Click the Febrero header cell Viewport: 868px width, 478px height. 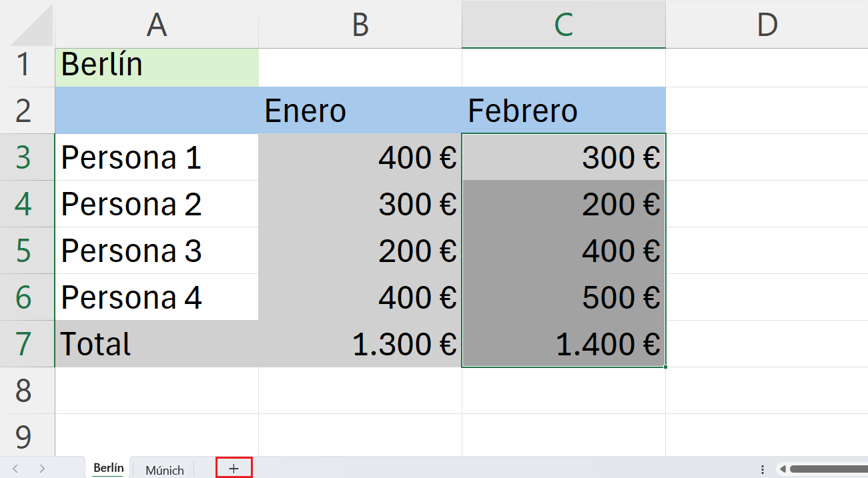pos(564,111)
